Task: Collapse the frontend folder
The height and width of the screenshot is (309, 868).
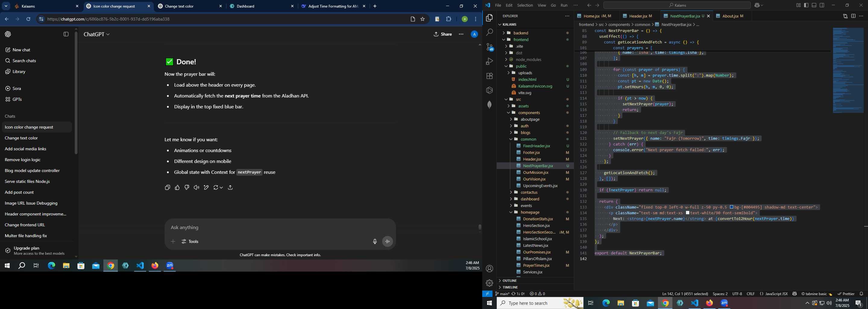Action: click(521, 40)
